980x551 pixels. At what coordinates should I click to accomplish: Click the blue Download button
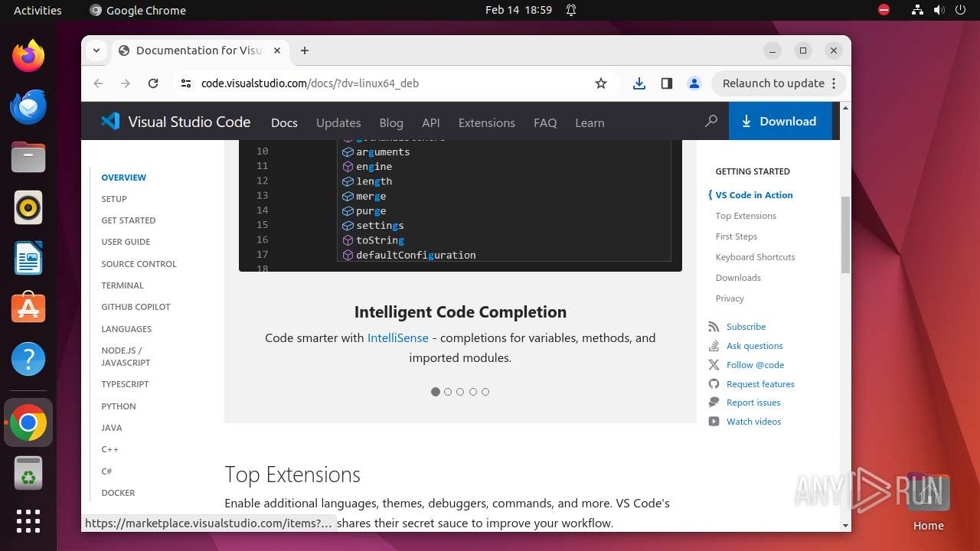(780, 121)
